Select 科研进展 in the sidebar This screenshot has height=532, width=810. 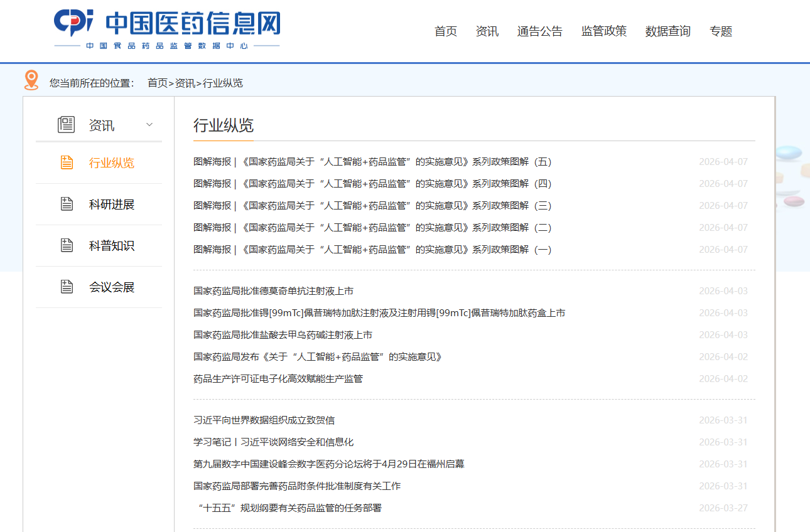[112, 205]
